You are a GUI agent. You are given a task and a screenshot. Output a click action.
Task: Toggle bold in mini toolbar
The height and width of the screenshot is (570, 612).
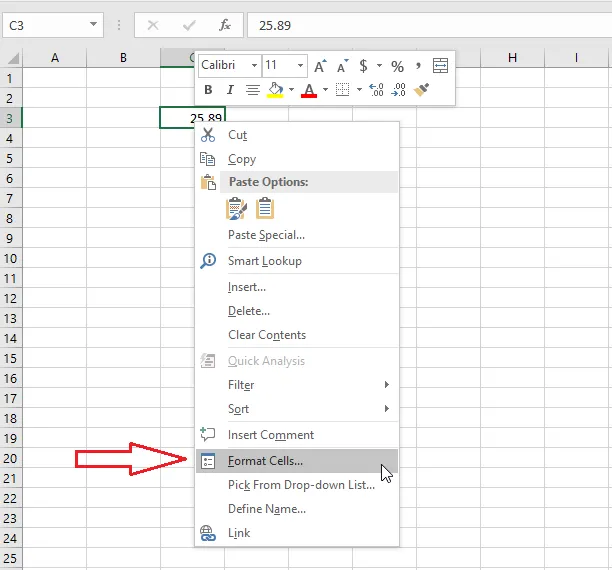(x=208, y=90)
